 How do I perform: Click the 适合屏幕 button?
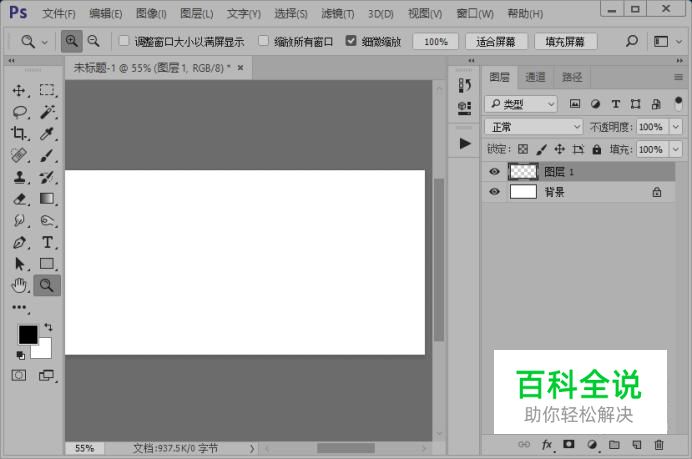496,42
